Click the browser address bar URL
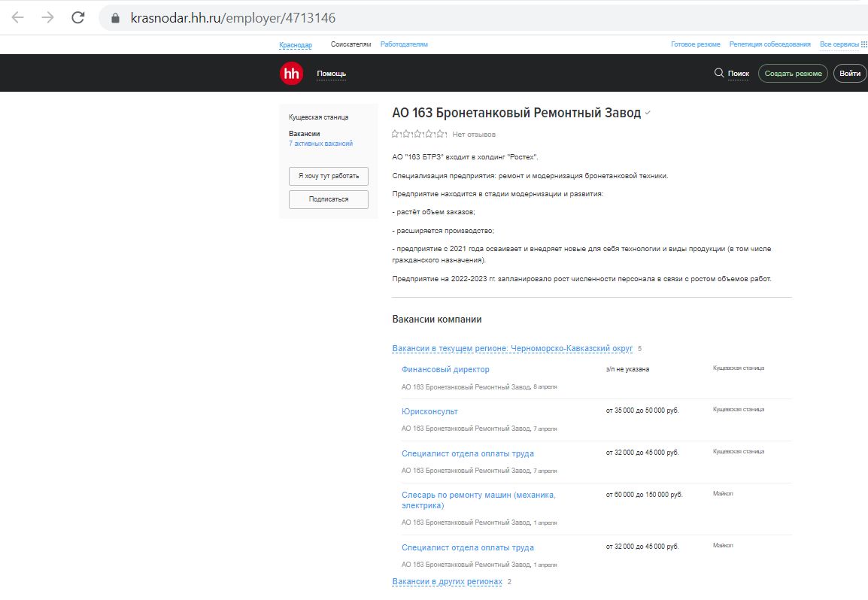The image size is (868, 600). click(233, 18)
